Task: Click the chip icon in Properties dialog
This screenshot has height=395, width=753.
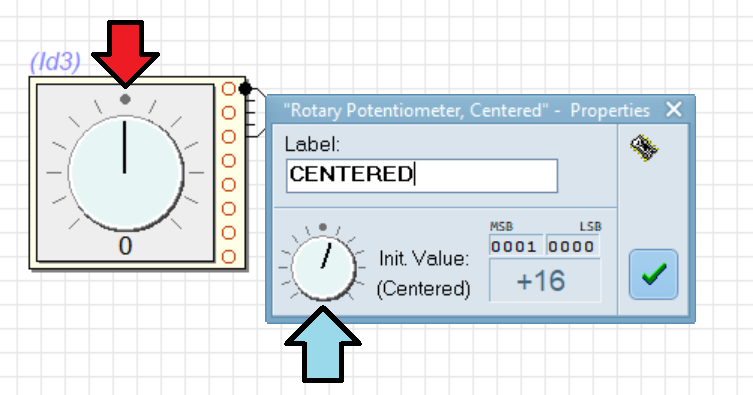Action: 644,148
